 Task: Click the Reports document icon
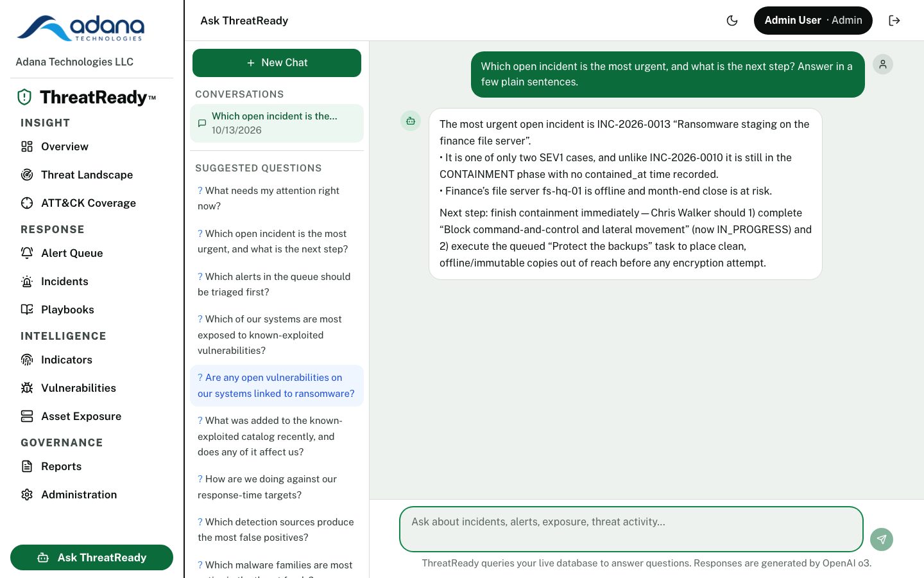coord(27,466)
